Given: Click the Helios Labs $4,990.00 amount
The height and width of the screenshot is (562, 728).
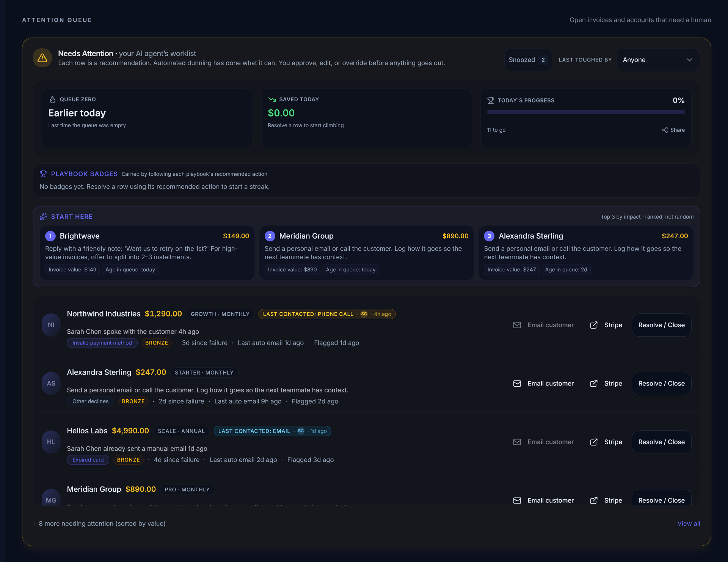Looking at the screenshot, I should (130, 430).
